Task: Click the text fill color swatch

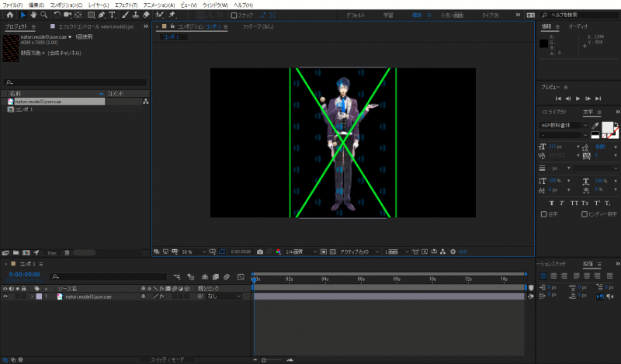Action: pos(607,127)
